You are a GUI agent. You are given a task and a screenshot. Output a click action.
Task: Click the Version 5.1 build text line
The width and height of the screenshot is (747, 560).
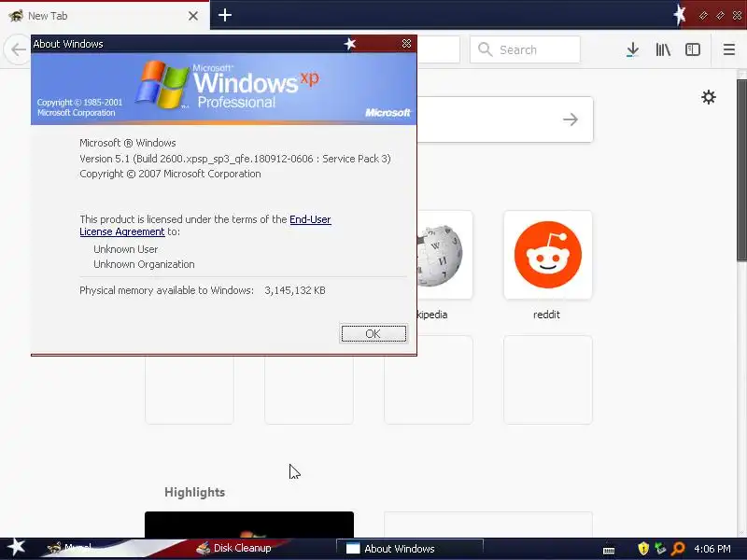click(235, 159)
